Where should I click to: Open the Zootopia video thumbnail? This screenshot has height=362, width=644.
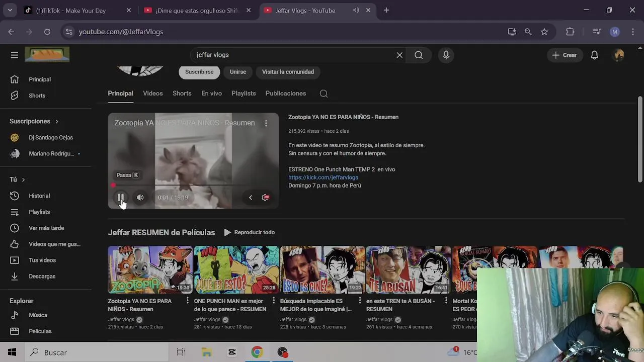[x=150, y=269]
